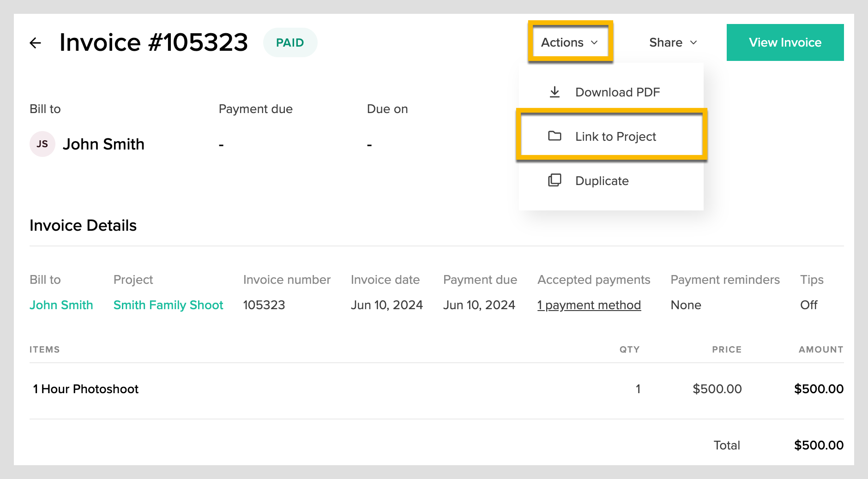This screenshot has height=479, width=868.
Task: Expand the Share dropdown
Action: [672, 42]
